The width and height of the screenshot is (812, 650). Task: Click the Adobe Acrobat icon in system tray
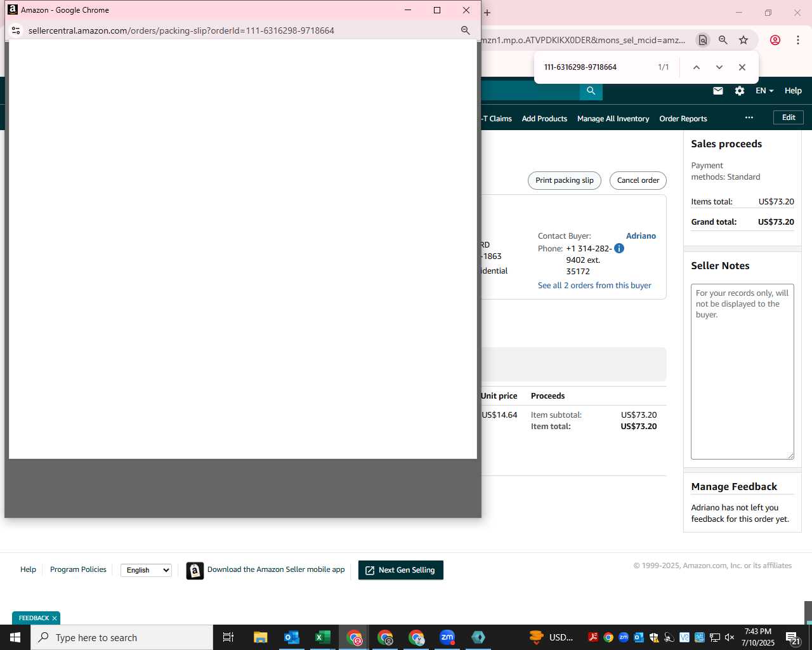[593, 637]
